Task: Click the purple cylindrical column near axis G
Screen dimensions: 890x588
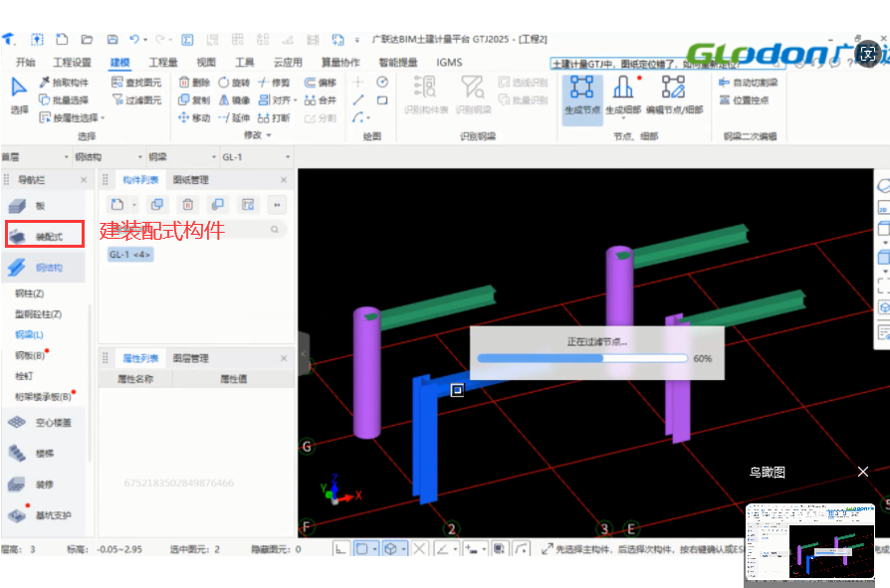Action: pos(366,372)
